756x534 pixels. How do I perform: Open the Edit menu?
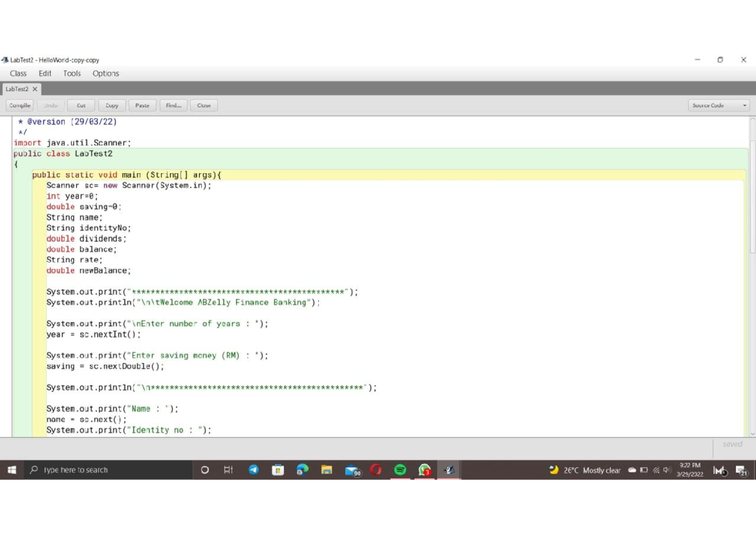tap(45, 74)
